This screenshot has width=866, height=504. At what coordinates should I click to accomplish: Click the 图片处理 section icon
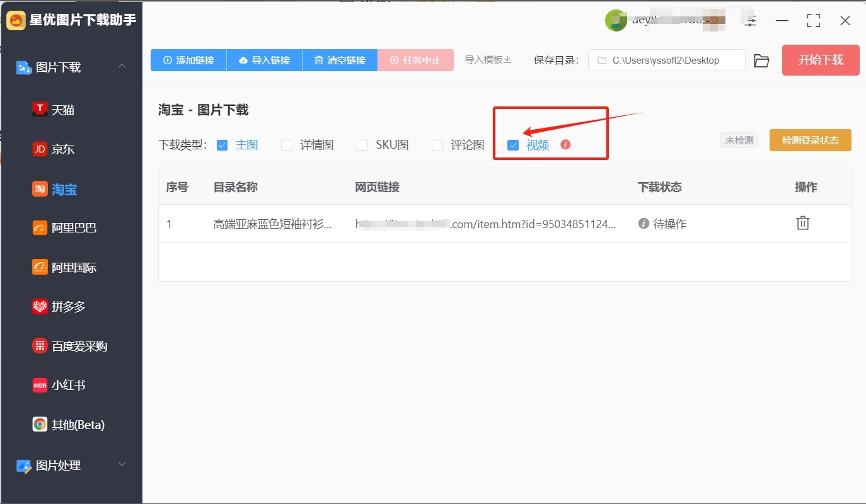point(24,466)
